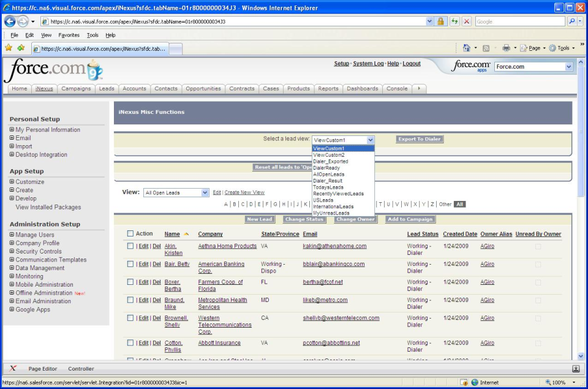Click the browser Forward arrow
The width and height of the screenshot is (588, 389).
click(23, 21)
